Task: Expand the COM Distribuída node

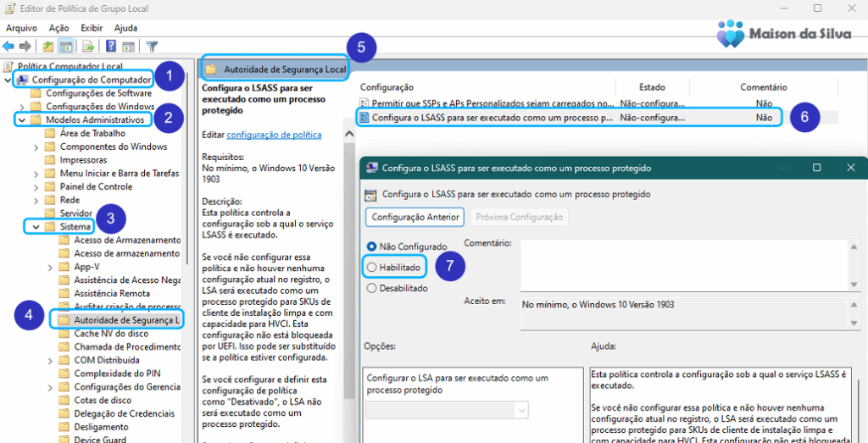Action: click(x=50, y=360)
